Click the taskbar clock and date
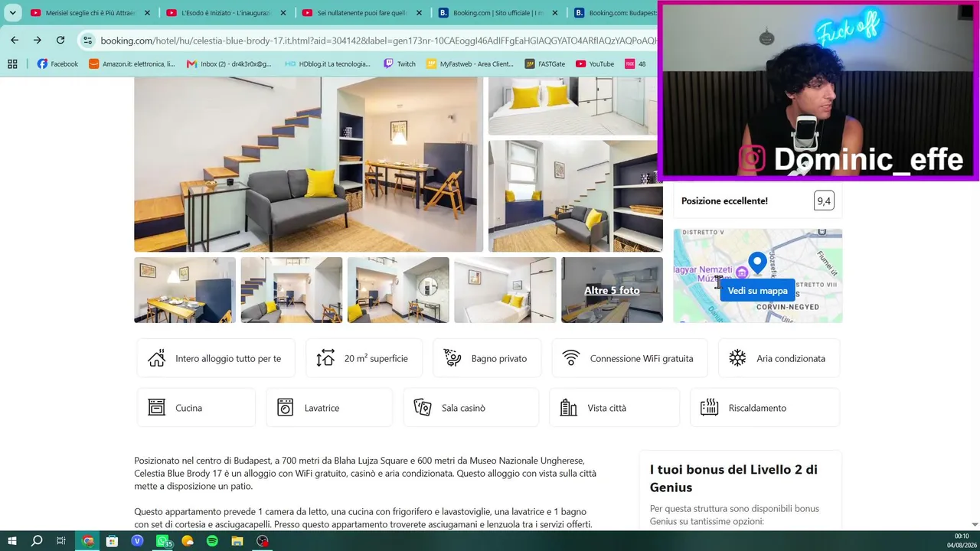 [x=961, y=540]
